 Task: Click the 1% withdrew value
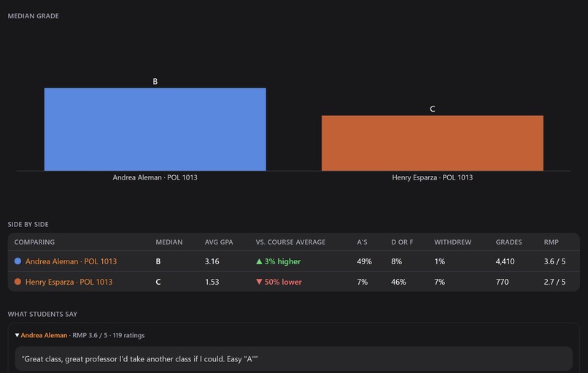click(x=439, y=261)
